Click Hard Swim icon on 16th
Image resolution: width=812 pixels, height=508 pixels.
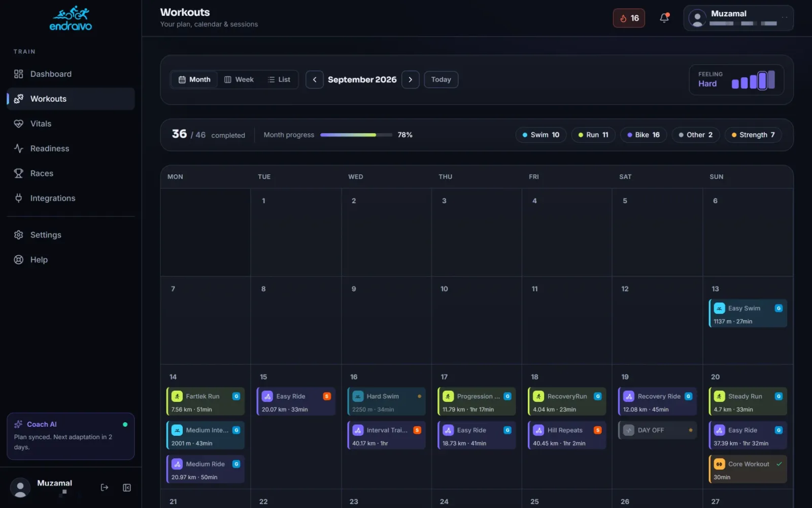coord(358,396)
